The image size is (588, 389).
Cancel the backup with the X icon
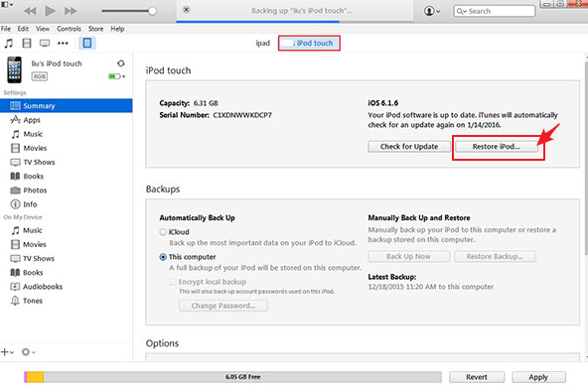[x=187, y=9]
